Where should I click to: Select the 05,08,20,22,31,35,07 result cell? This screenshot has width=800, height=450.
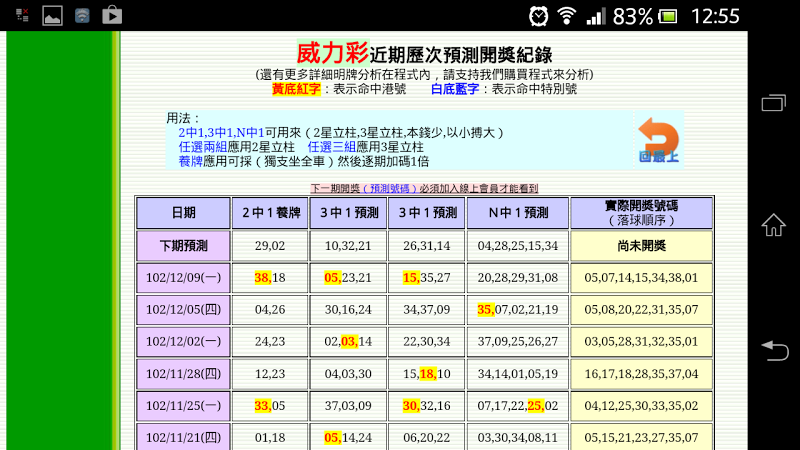641,309
